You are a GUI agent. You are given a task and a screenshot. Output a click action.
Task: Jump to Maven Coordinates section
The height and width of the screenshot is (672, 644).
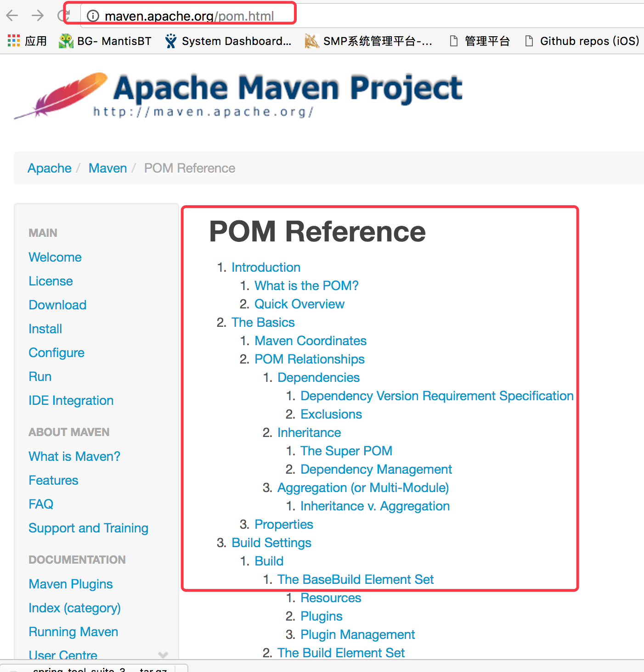point(311,341)
